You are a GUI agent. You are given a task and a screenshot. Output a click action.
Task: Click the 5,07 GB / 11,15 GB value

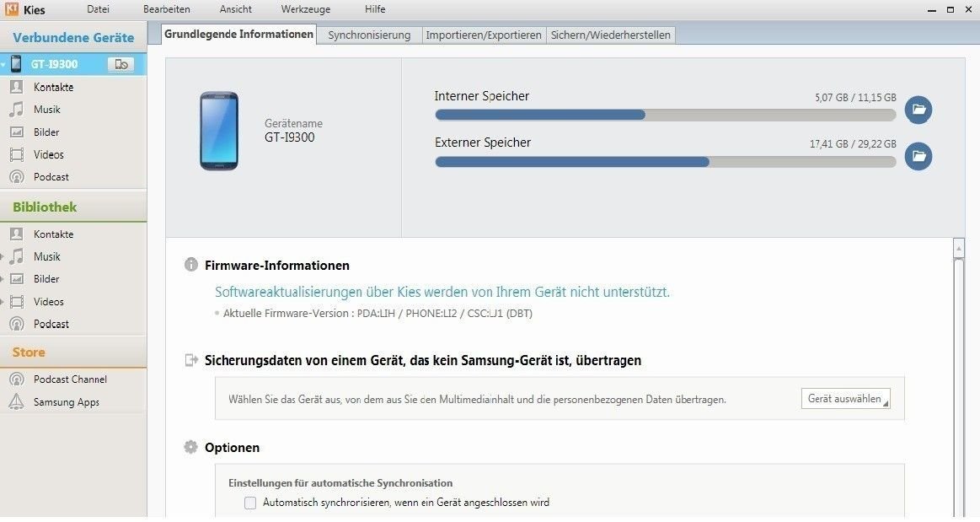pos(855,98)
